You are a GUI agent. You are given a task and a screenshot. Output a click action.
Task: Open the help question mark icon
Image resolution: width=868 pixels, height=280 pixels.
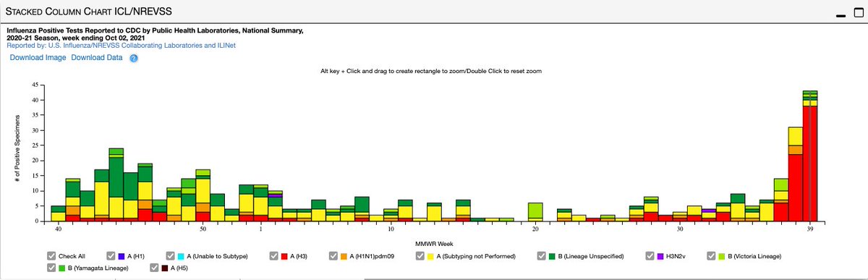point(134,58)
